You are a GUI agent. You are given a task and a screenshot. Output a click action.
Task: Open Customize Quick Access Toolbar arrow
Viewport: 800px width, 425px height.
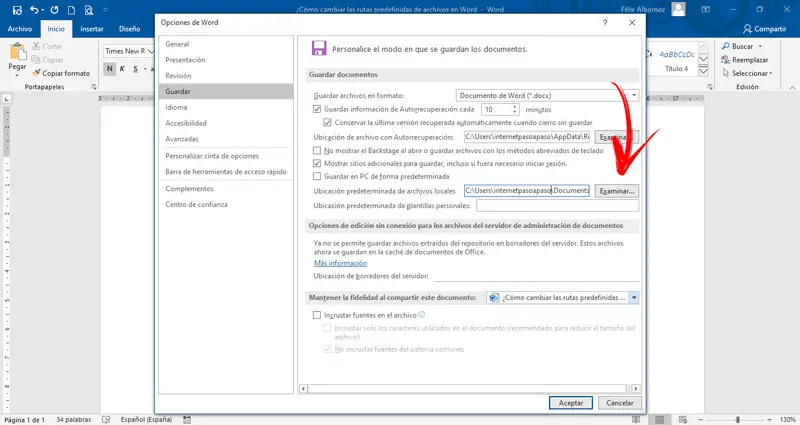(106, 10)
